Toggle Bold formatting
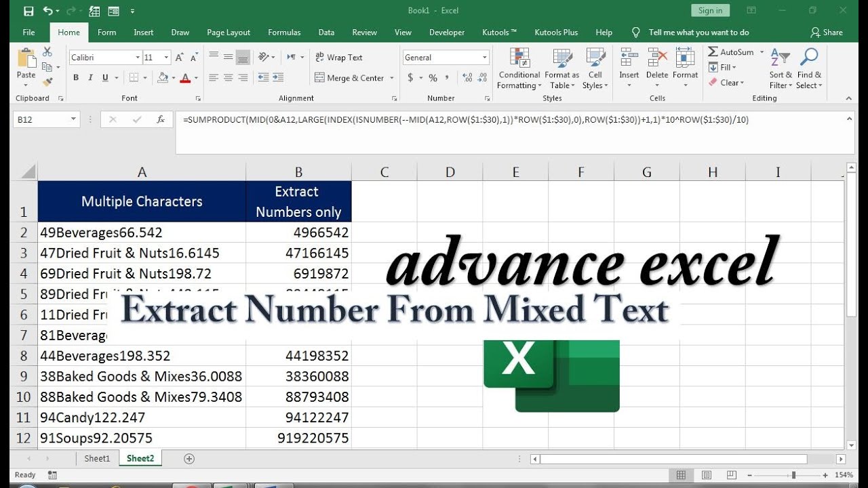 (x=76, y=78)
